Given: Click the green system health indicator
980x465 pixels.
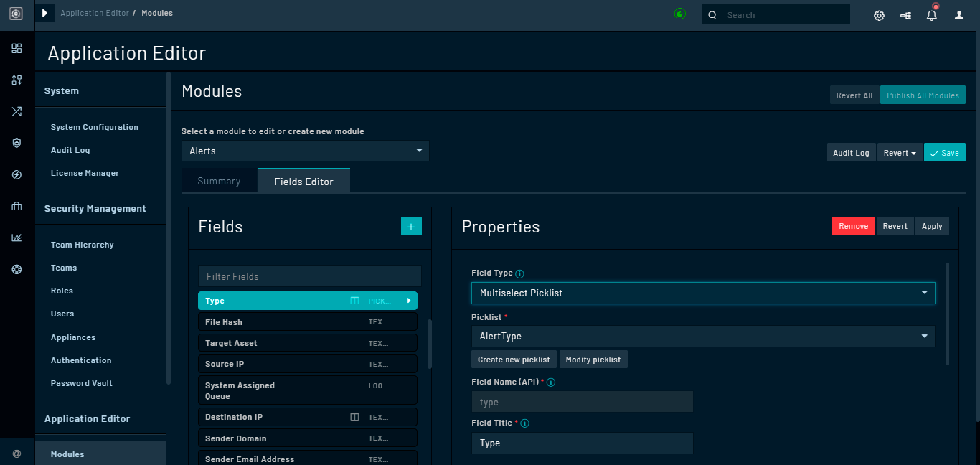Looking at the screenshot, I should pos(679,13).
